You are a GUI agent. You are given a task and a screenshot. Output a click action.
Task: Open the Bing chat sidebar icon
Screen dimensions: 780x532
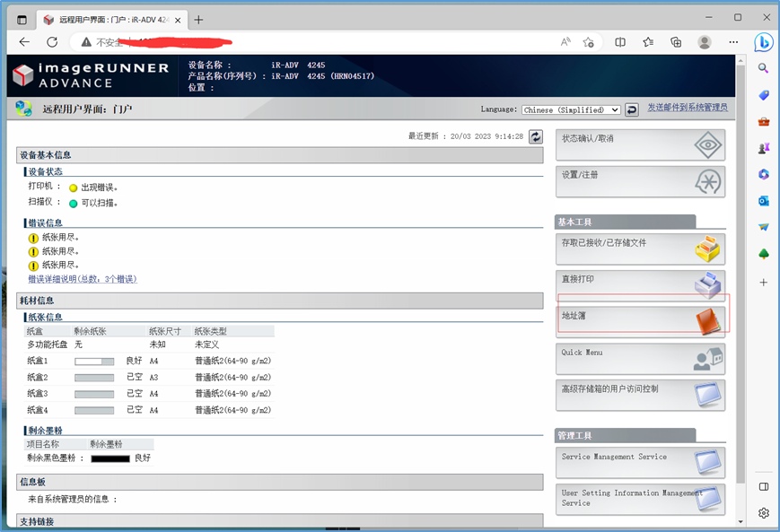(x=764, y=42)
